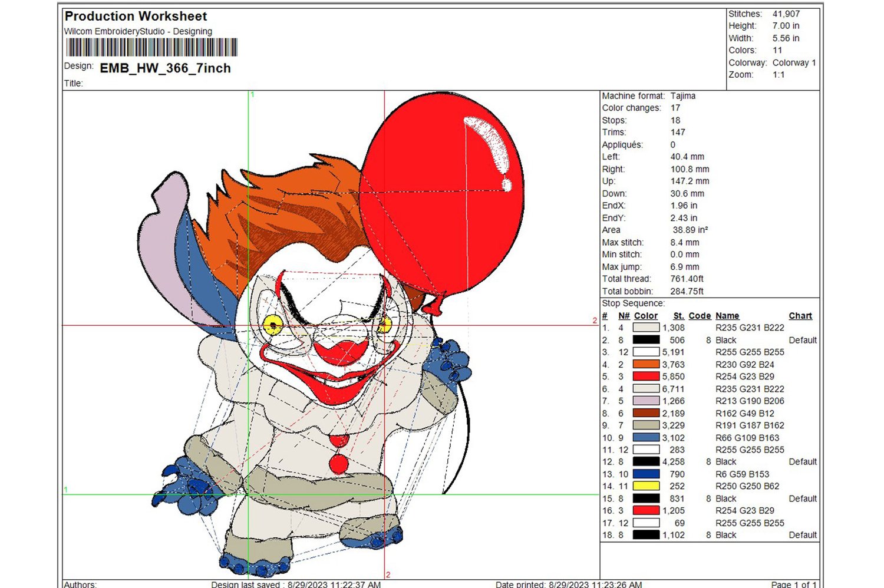Click the trims value '147'
This screenshot has height=588, width=884.
[x=678, y=132]
